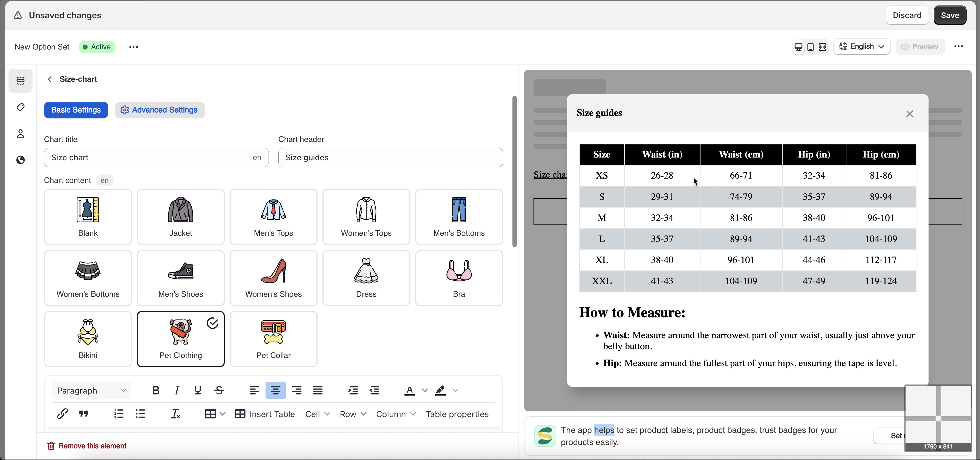Screen dimensions: 980x460
Task: Click Remove this element
Action: 87,446
